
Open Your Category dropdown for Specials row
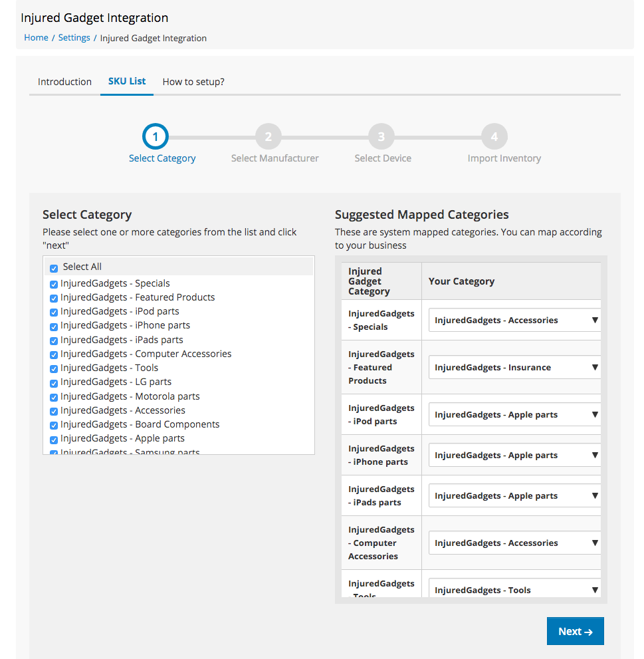click(514, 321)
